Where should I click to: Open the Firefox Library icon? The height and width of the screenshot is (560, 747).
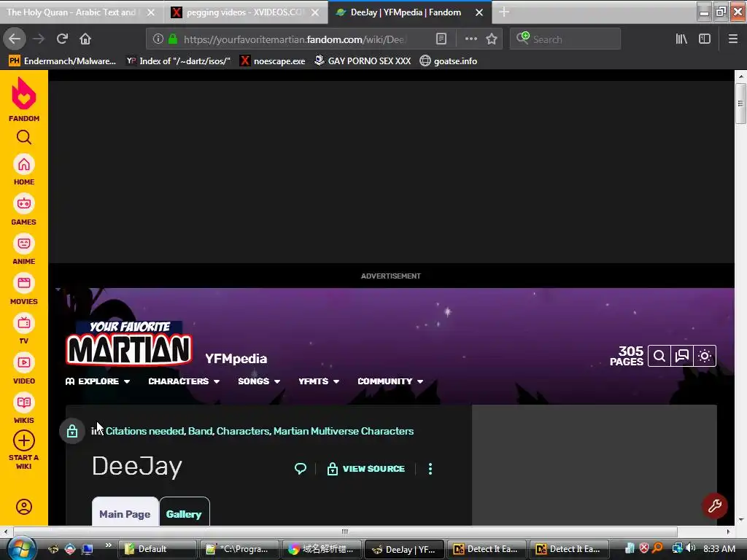(x=681, y=39)
